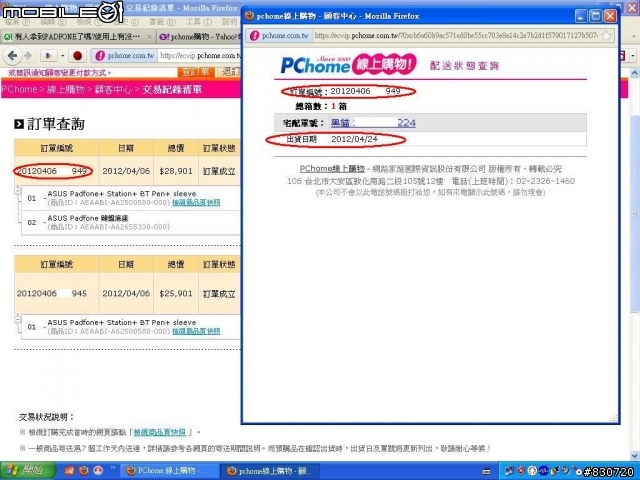Click the forward arrow navigation button
Viewport: 640px width, 480px height.
pyautogui.click(x=28, y=56)
